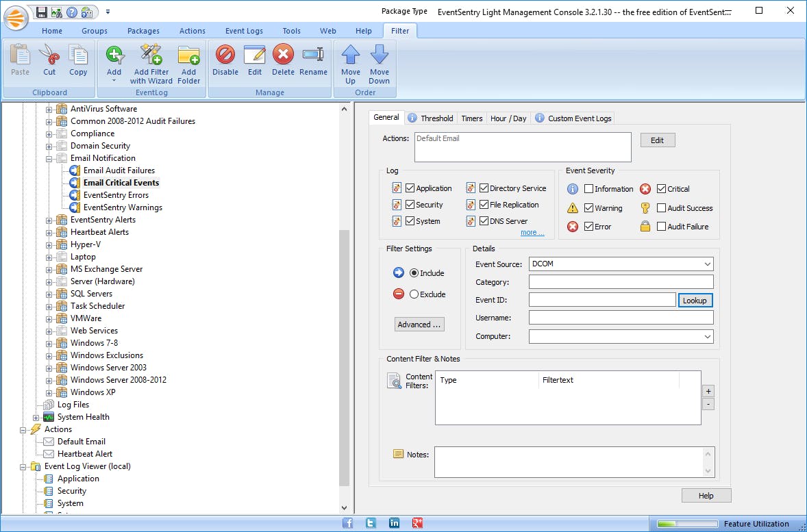
Task: Click the help question mark in quick toolbar
Action: pos(72,12)
